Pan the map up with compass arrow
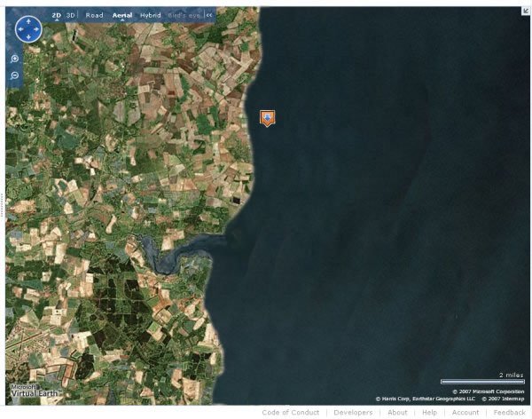Viewport: 532px width, 419px height. pos(28,20)
